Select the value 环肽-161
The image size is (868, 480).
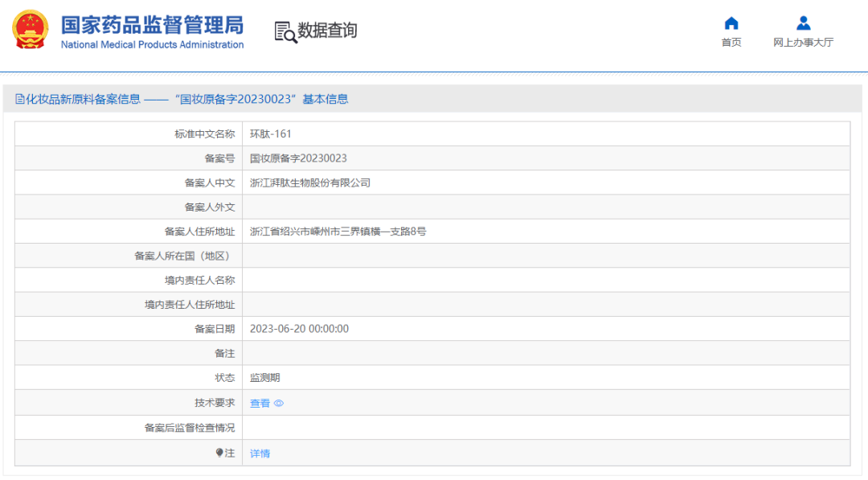(x=270, y=134)
